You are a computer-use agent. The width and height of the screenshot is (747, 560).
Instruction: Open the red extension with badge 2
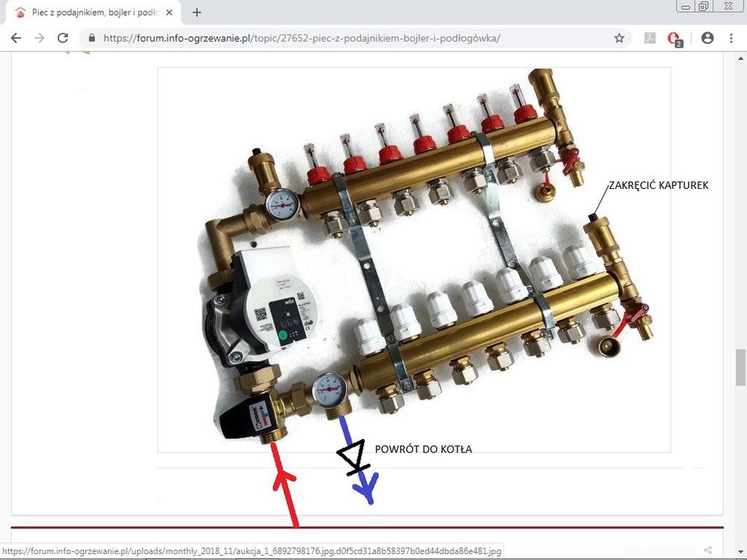click(x=675, y=39)
